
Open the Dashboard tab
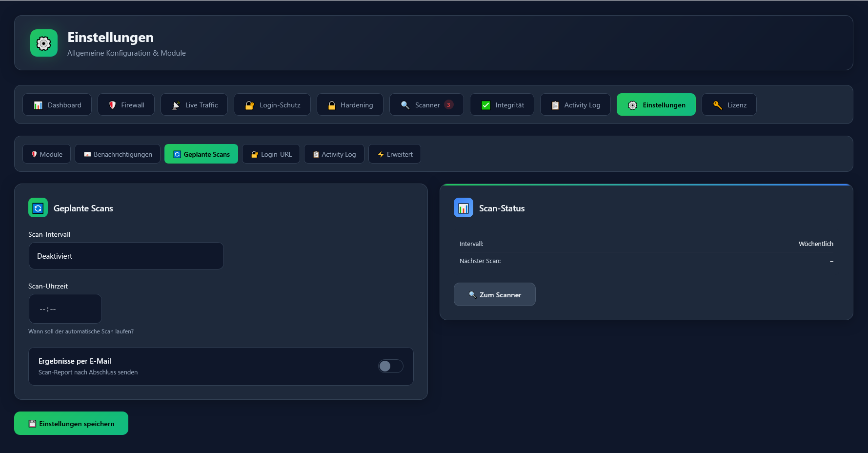click(x=57, y=105)
